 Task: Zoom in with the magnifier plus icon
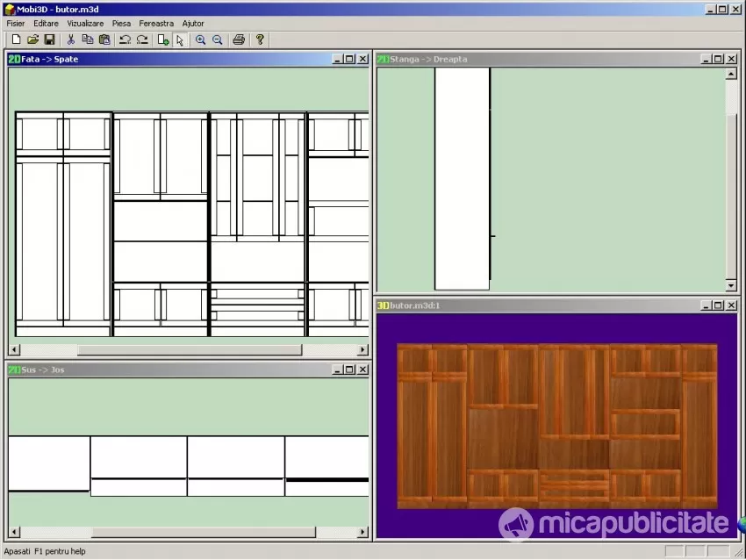[x=201, y=39]
